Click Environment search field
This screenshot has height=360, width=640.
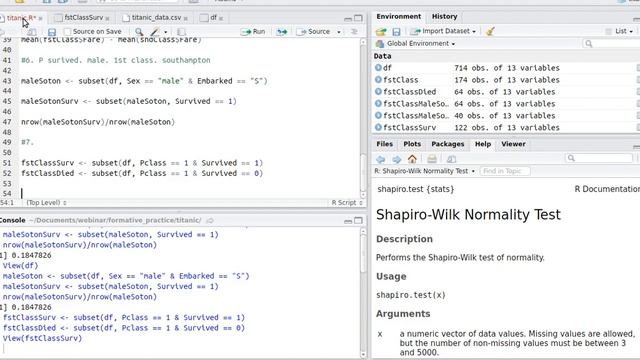[x=610, y=44]
